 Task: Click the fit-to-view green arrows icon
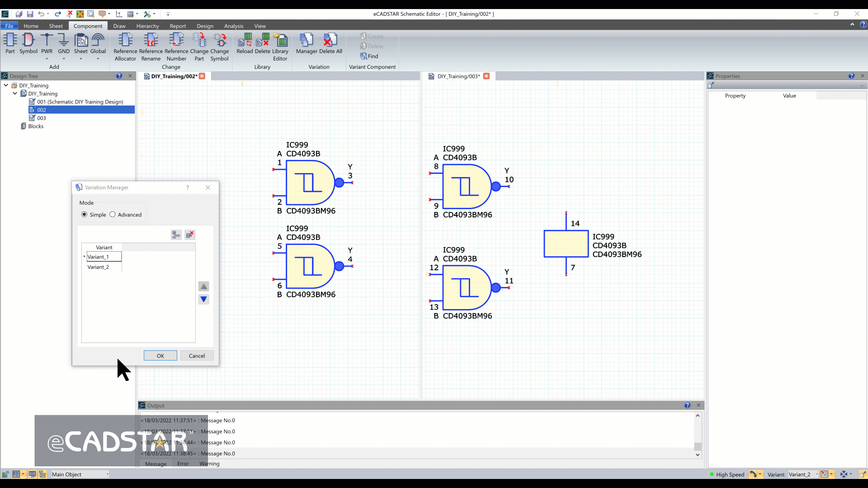pyautogui.click(x=80, y=14)
